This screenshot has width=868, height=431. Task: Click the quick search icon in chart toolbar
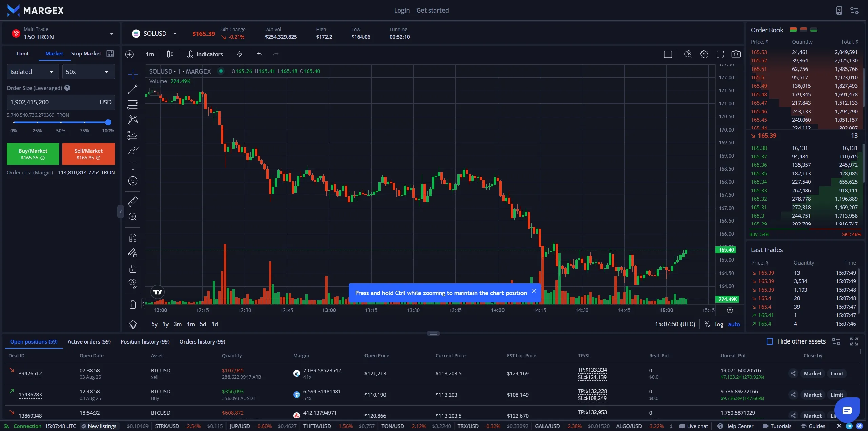[x=688, y=54]
